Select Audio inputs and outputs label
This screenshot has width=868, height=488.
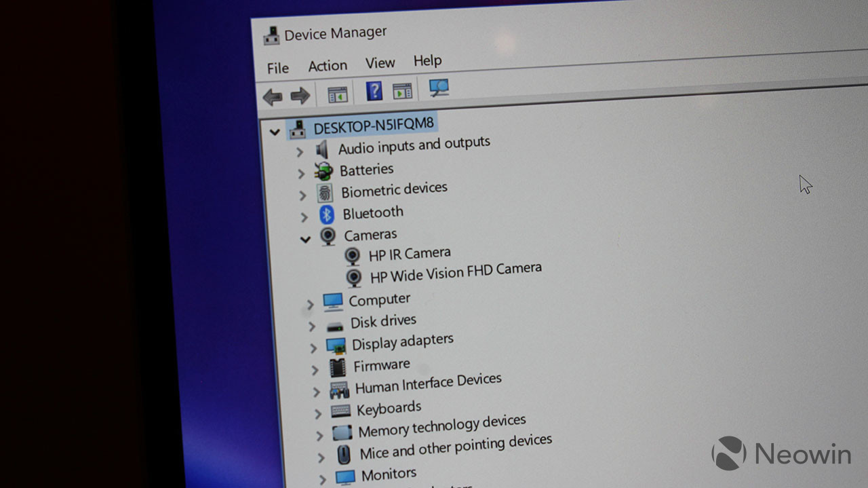coord(414,146)
